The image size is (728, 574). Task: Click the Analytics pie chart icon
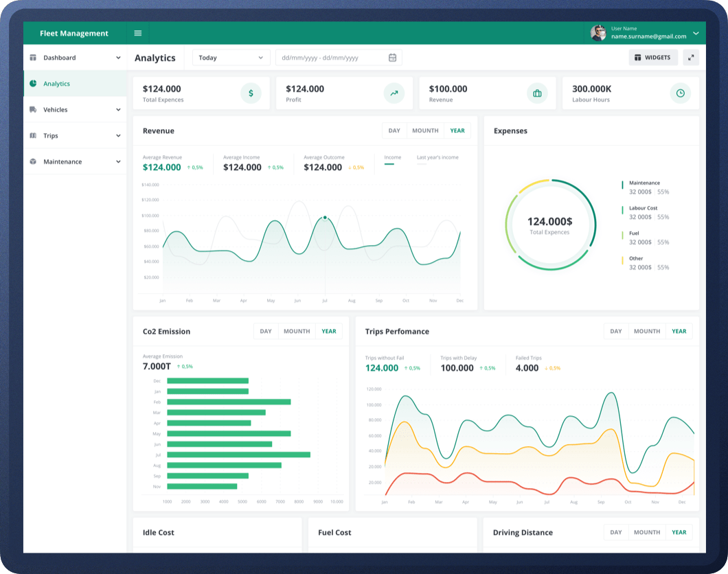[33, 84]
